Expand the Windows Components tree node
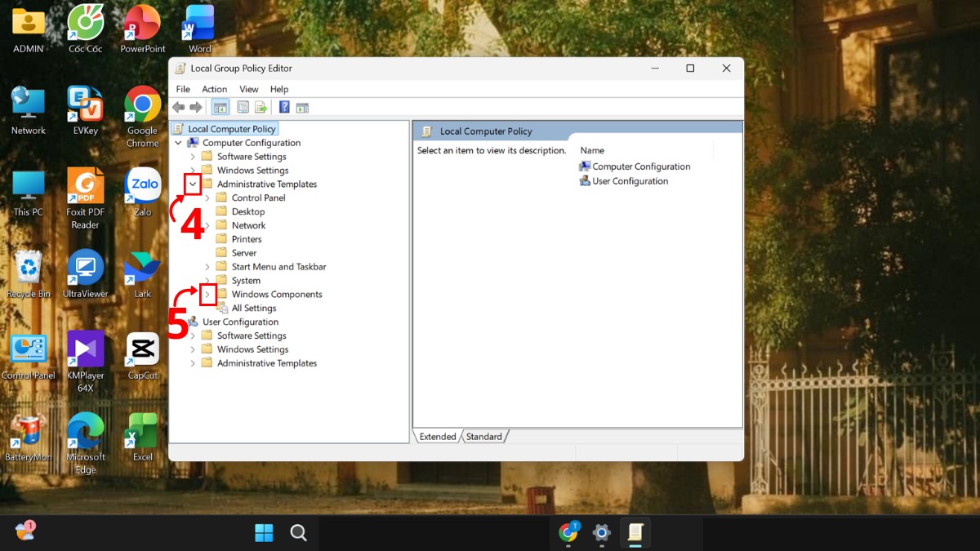The height and width of the screenshot is (551, 980). [207, 294]
